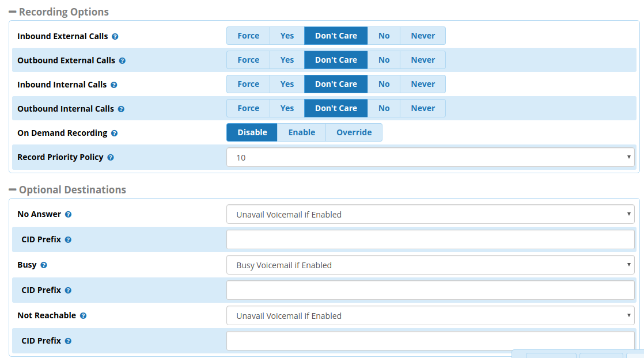
Task: Open help for Outbound External Calls
Action: 122,61
